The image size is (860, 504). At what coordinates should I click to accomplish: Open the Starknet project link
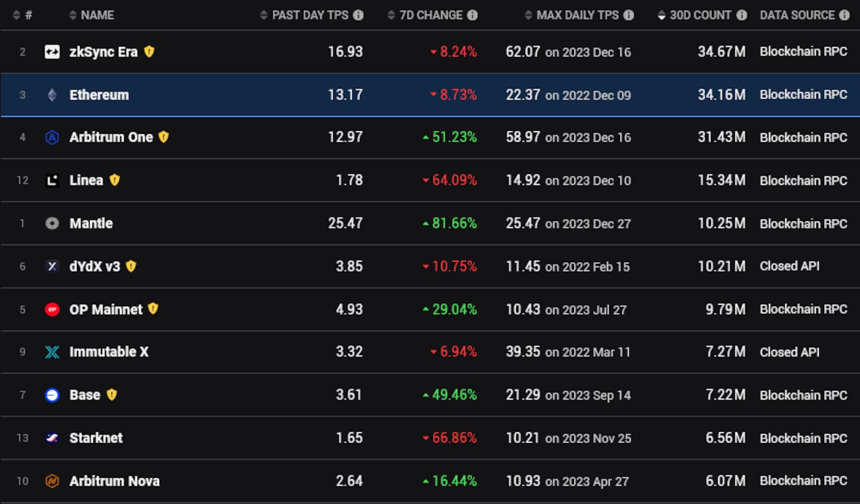96,438
